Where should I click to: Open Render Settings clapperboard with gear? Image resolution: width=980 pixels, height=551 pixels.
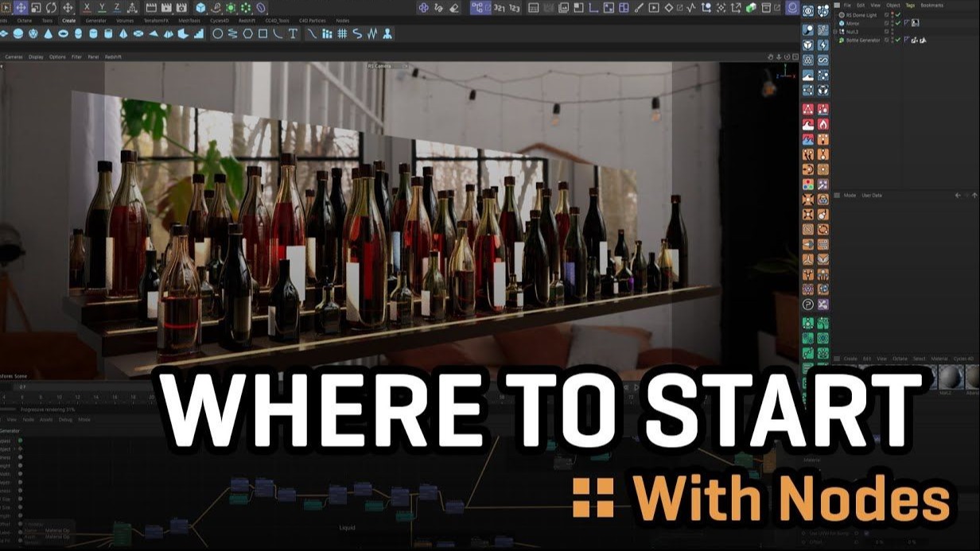181,7
